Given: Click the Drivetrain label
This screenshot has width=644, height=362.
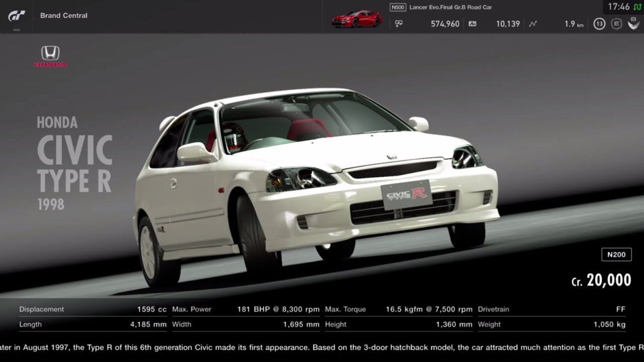Looking at the screenshot, I should (x=494, y=309).
